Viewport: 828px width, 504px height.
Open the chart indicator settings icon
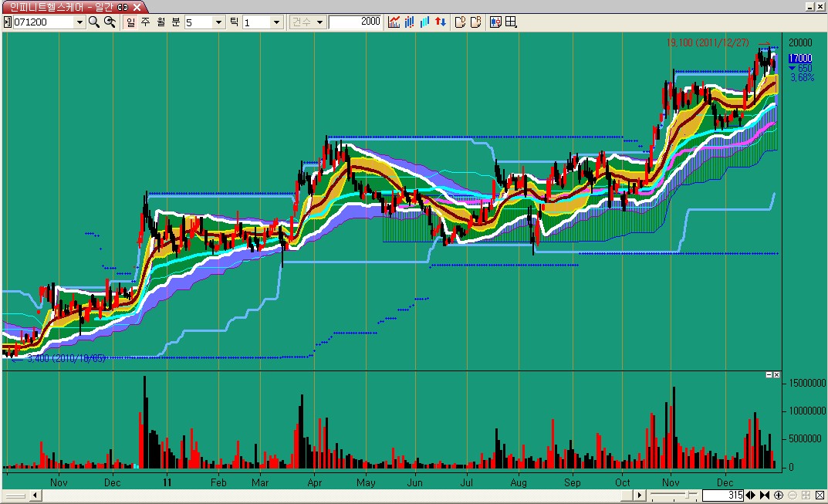click(394, 22)
